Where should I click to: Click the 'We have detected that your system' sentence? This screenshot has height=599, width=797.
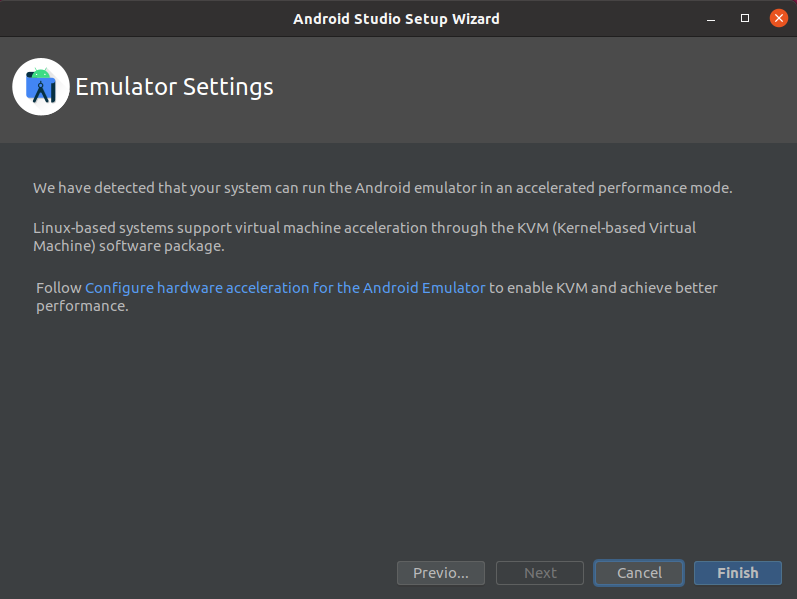pos(383,188)
